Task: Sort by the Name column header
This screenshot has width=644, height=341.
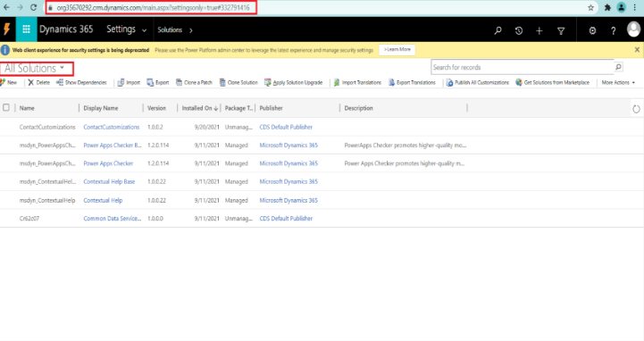Action: point(27,108)
